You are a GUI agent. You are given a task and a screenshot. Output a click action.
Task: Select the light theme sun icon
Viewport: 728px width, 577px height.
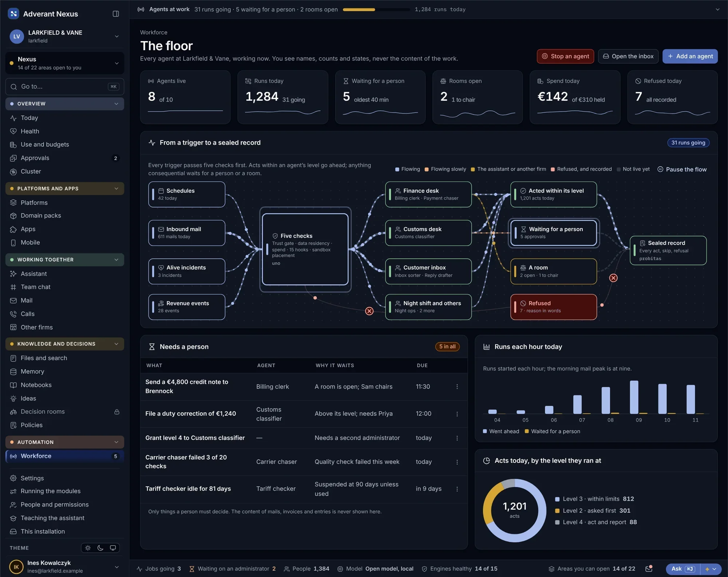[88, 548]
